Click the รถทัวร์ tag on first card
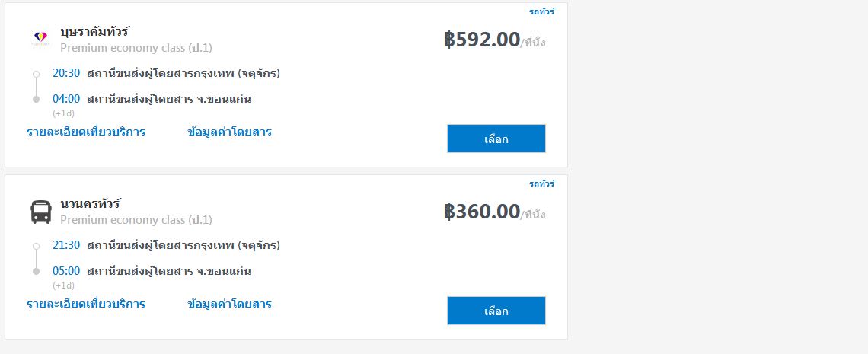 coord(542,11)
